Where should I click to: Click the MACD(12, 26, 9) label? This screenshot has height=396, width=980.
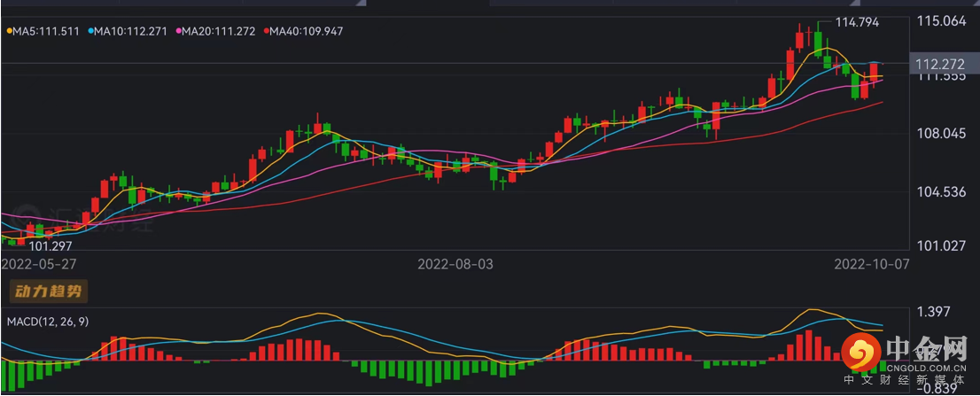pos(47,322)
